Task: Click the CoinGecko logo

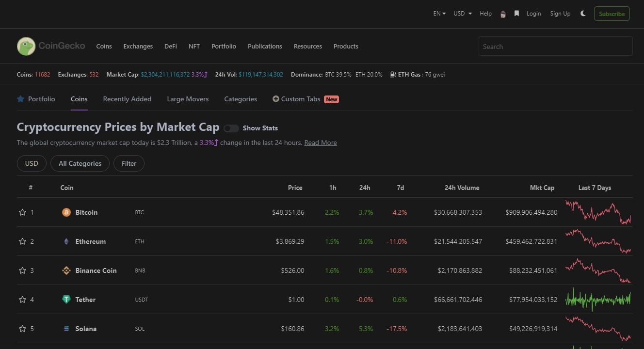Action: click(x=51, y=46)
